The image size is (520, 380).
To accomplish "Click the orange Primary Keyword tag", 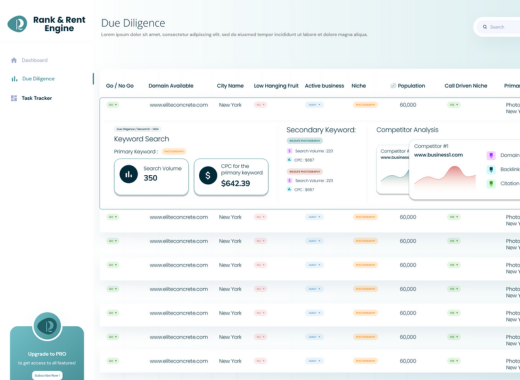I will pos(174,151).
